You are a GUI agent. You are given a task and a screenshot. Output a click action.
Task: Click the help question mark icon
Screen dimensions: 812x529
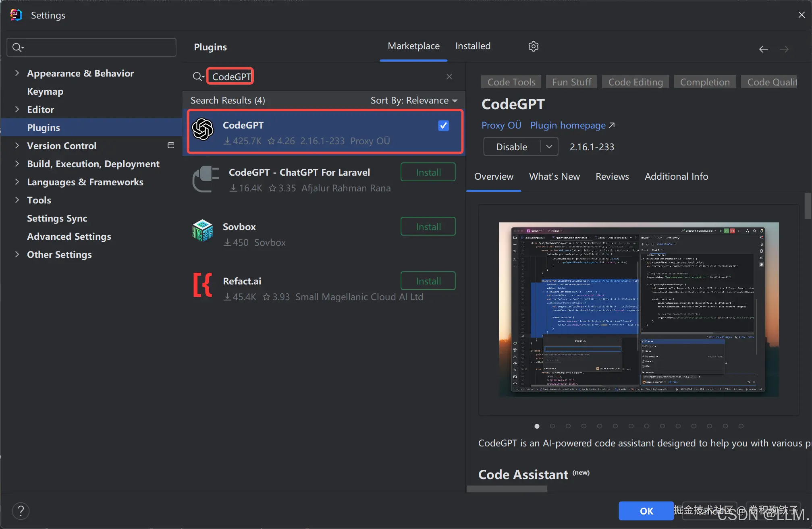[21, 511]
